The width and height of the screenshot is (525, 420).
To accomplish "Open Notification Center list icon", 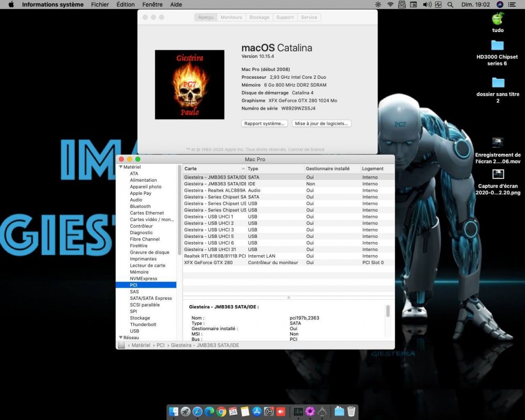I will tap(511, 4).
